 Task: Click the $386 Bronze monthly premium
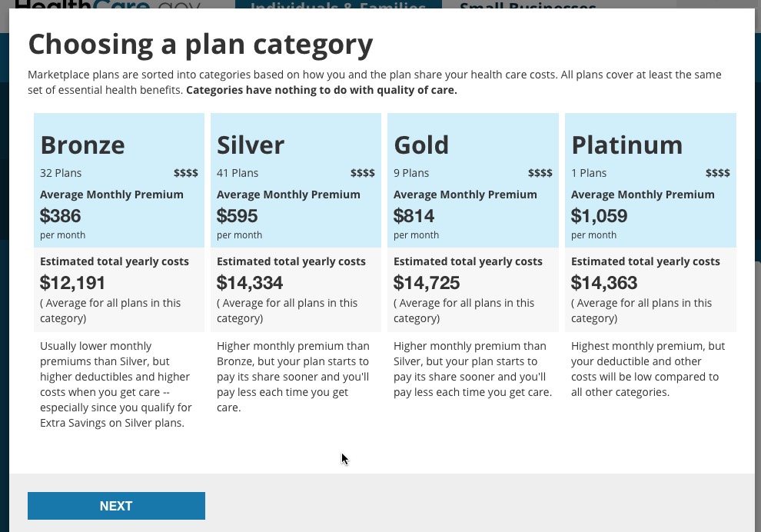click(61, 216)
